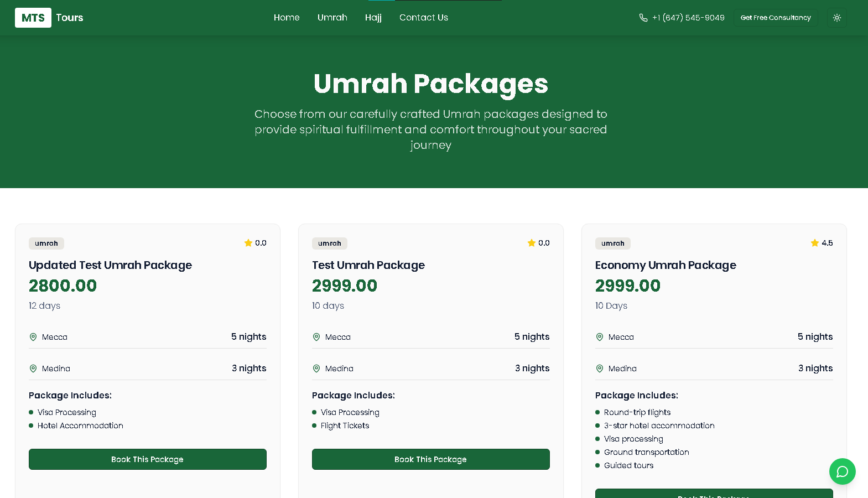This screenshot has width=868, height=498.
Task: Click Book This Package on Updated Test Umrah Package
Action: (x=147, y=459)
